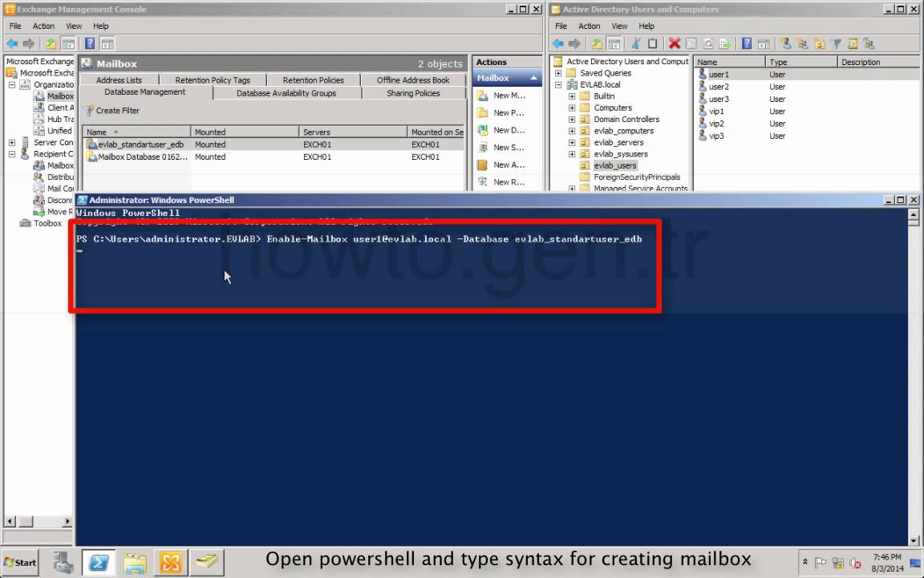Screen dimensions: 924x578
Task: Click Forward arrow in Active Directory Users toolbar
Action: click(574, 43)
